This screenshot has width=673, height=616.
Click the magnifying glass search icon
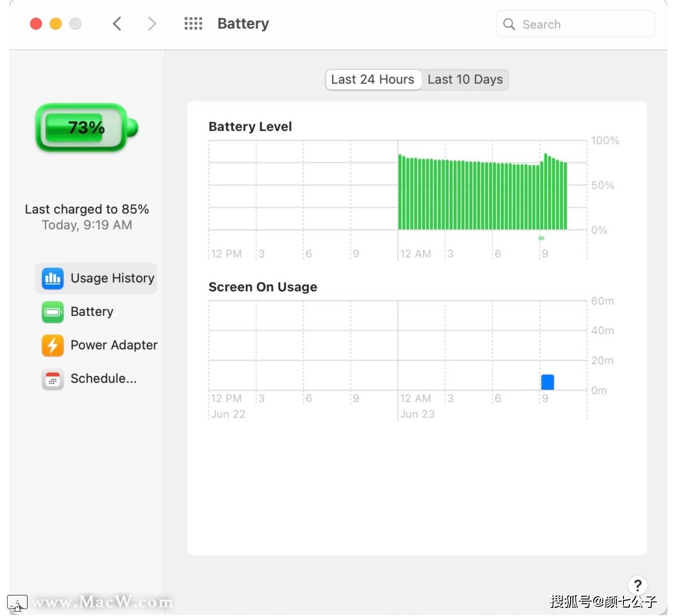509,24
